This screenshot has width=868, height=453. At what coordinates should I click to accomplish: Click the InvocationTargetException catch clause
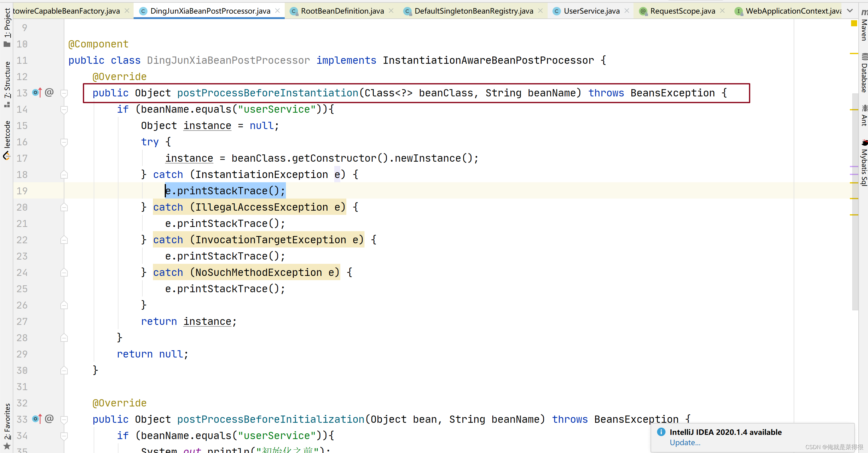258,240
